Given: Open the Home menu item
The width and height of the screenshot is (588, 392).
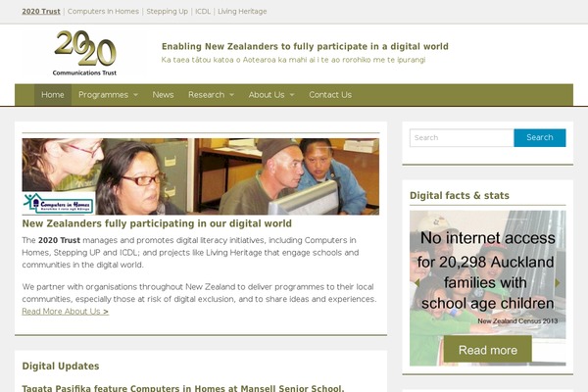Looking at the screenshot, I should pos(53,95).
